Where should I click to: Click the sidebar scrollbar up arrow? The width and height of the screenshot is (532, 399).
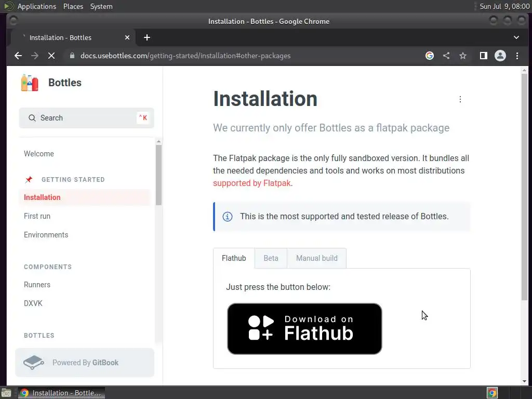point(158,141)
